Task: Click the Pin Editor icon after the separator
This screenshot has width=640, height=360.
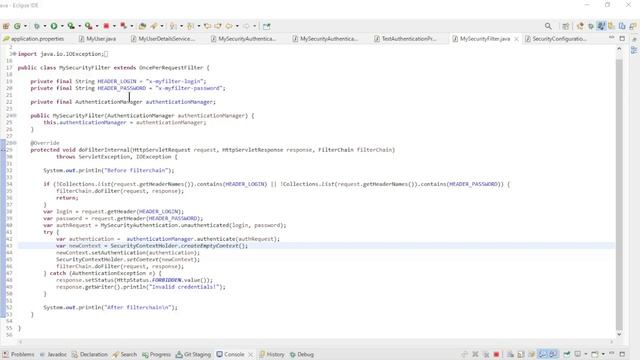Action: coord(267,26)
